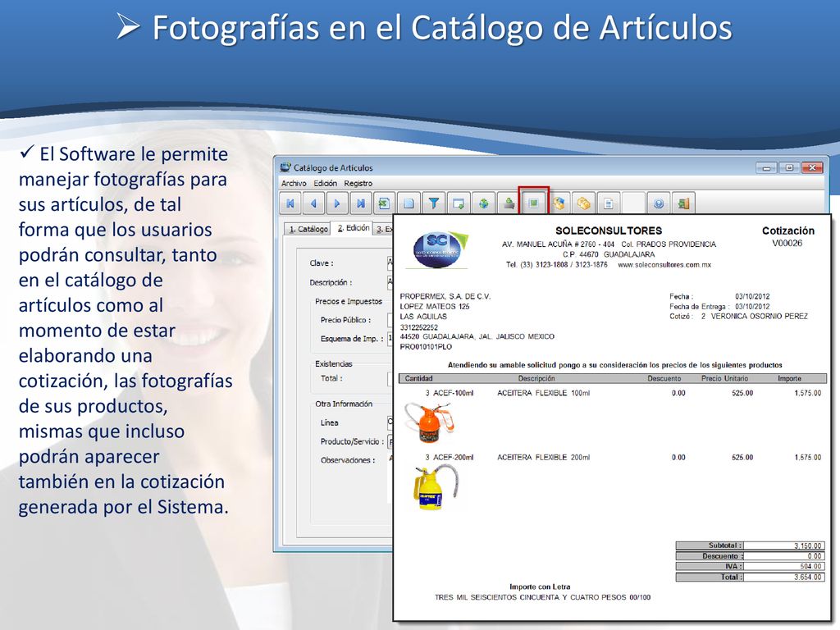This screenshot has height=630, width=840.
Task: Open the Registro menu
Action: pyautogui.click(x=358, y=183)
